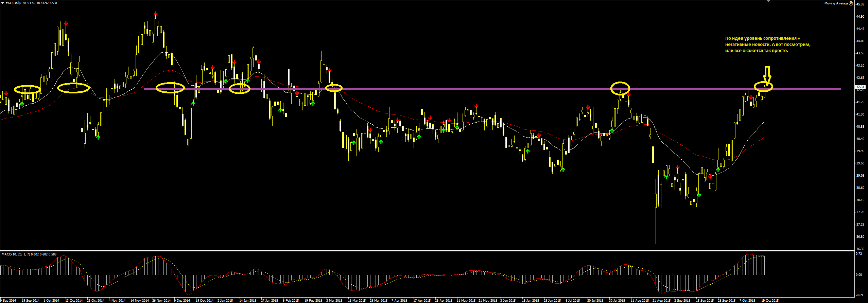
Task: Click the red arrow above October 2014 peak
Action: (66, 23)
